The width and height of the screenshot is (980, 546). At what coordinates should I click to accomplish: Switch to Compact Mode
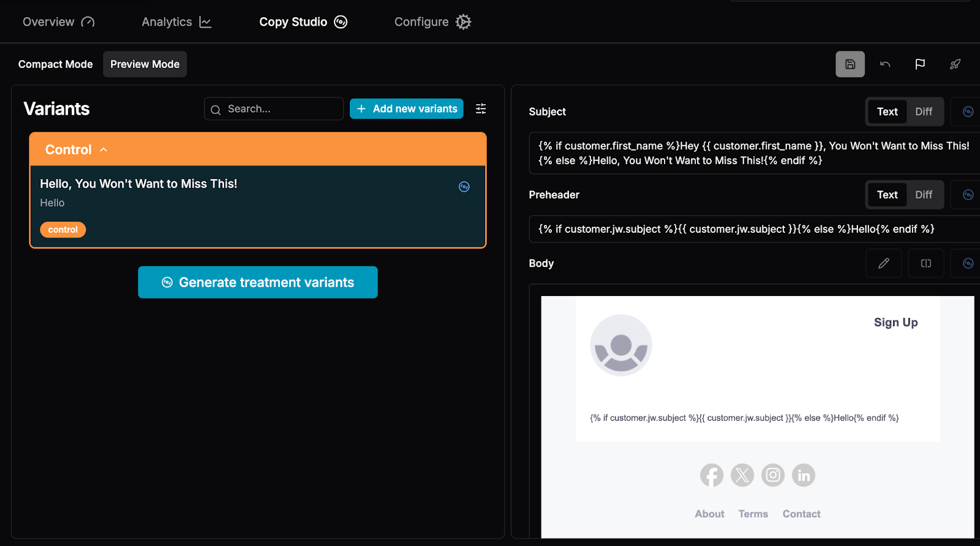click(56, 64)
